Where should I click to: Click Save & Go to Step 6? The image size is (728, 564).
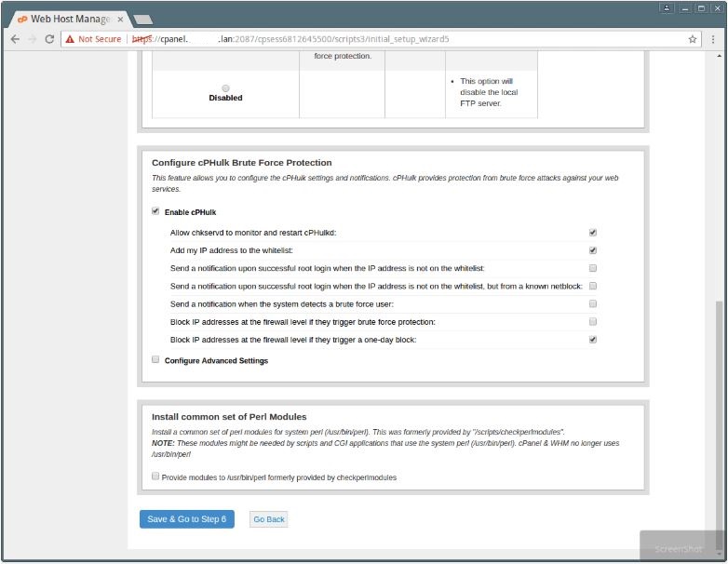point(186,519)
